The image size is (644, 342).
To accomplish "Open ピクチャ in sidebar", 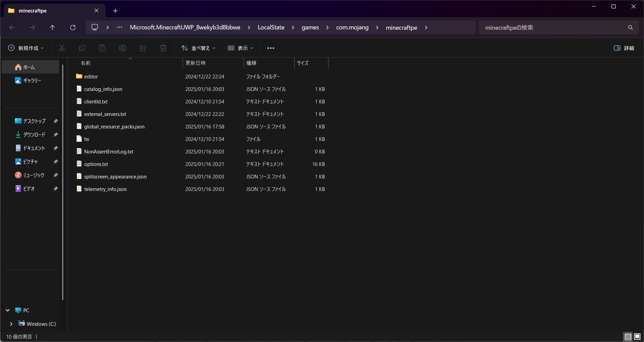I will click(x=30, y=162).
